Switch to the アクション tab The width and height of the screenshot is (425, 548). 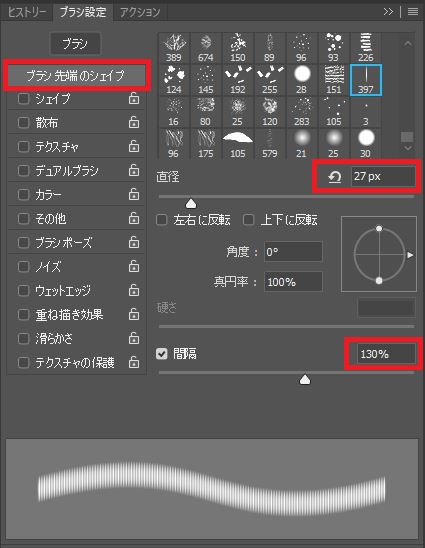click(x=140, y=13)
